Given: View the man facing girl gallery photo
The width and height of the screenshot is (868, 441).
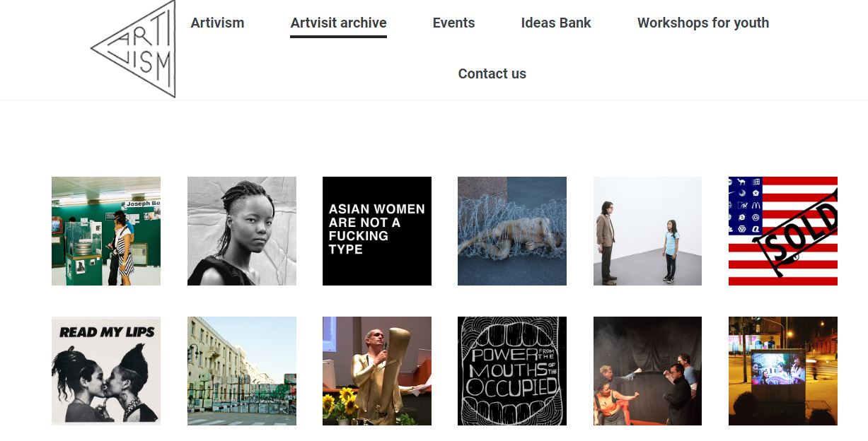Looking at the screenshot, I should [647, 231].
